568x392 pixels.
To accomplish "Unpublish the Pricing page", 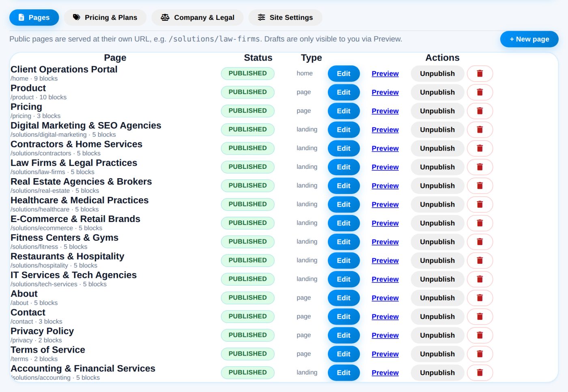I will tap(437, 111).
